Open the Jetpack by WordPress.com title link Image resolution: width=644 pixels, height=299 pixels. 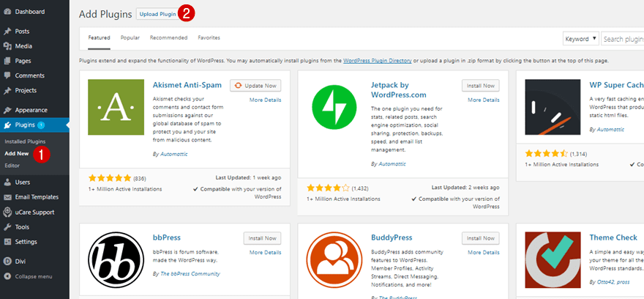pyautogui.click(x=398, y=90)
